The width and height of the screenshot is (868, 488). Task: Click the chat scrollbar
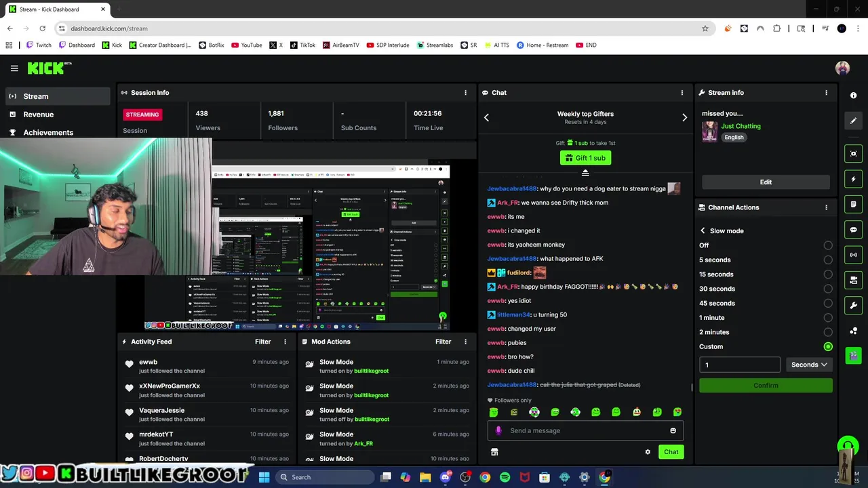pos(692,387)
